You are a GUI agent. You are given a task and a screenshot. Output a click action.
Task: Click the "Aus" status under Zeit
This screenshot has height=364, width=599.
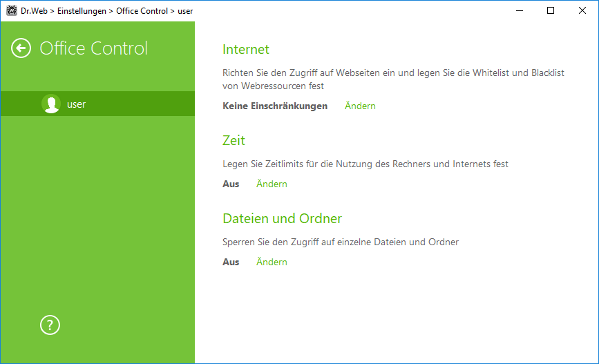click(231, 184)
